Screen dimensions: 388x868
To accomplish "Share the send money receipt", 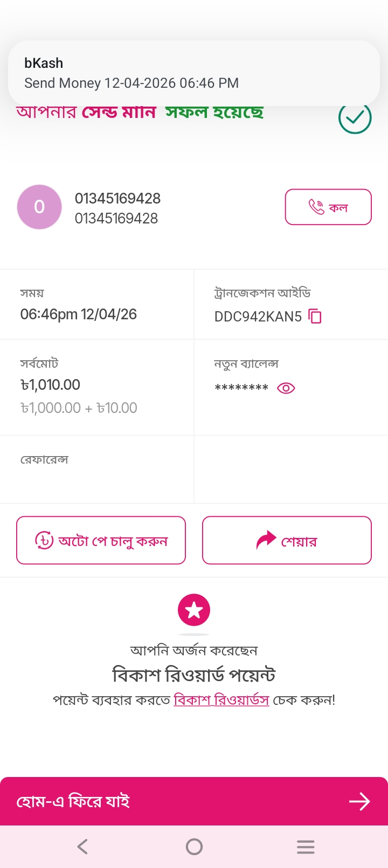I will (287, 540).
